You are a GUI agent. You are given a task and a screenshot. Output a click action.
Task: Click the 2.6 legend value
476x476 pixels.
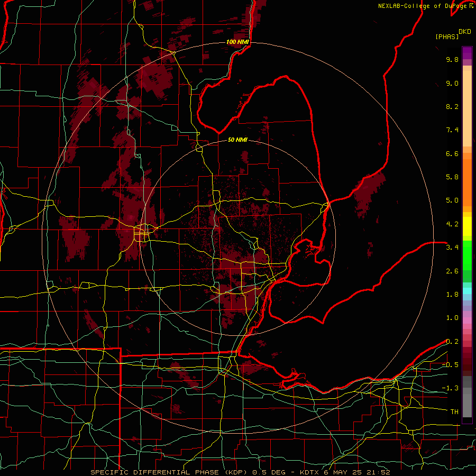pyautogui.click(x=452, y=271)
